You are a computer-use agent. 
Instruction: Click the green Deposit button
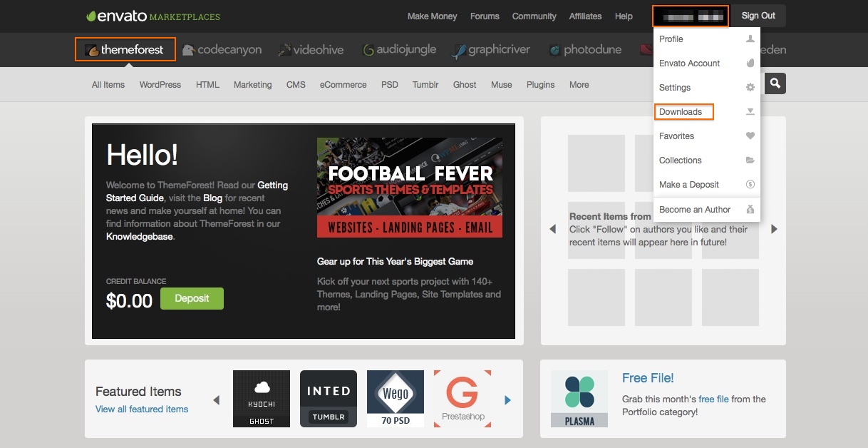[192, 298]
